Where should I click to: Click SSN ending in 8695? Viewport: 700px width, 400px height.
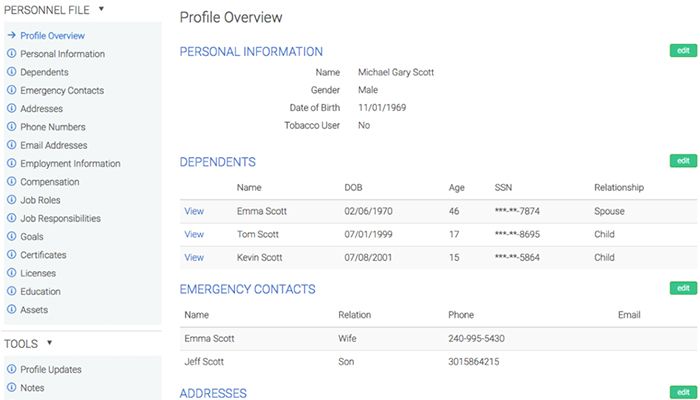517,234
